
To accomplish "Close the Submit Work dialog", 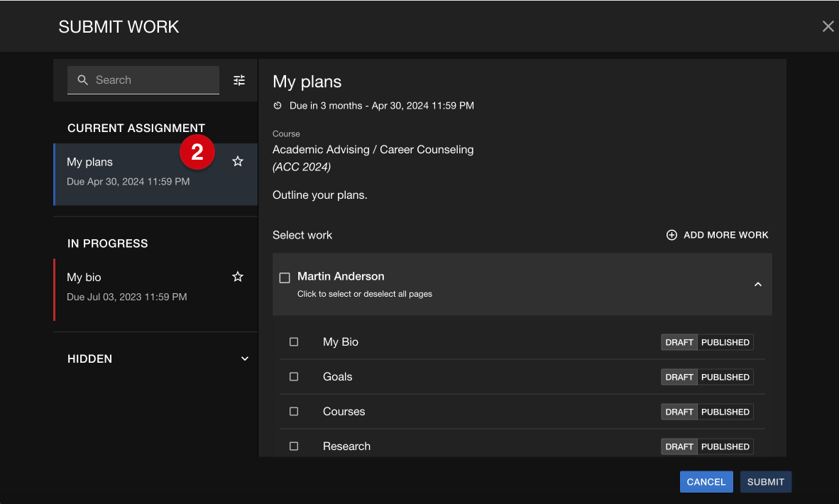I will [x=828, y=26].
